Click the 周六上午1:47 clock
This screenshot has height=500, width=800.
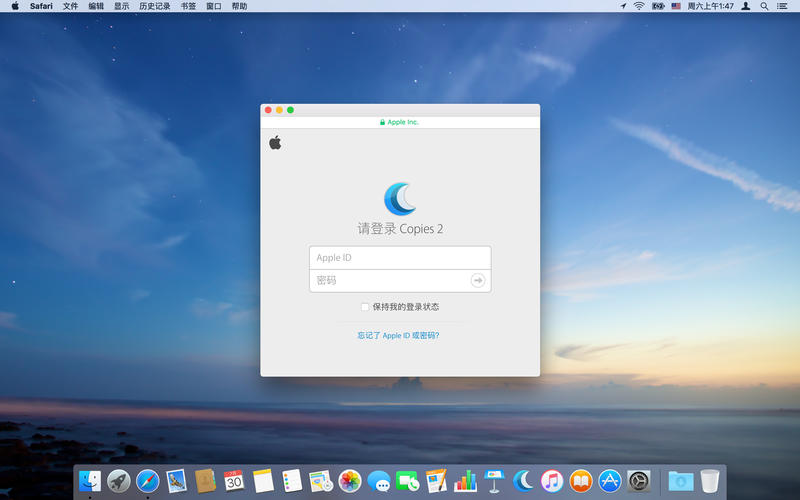710,6
